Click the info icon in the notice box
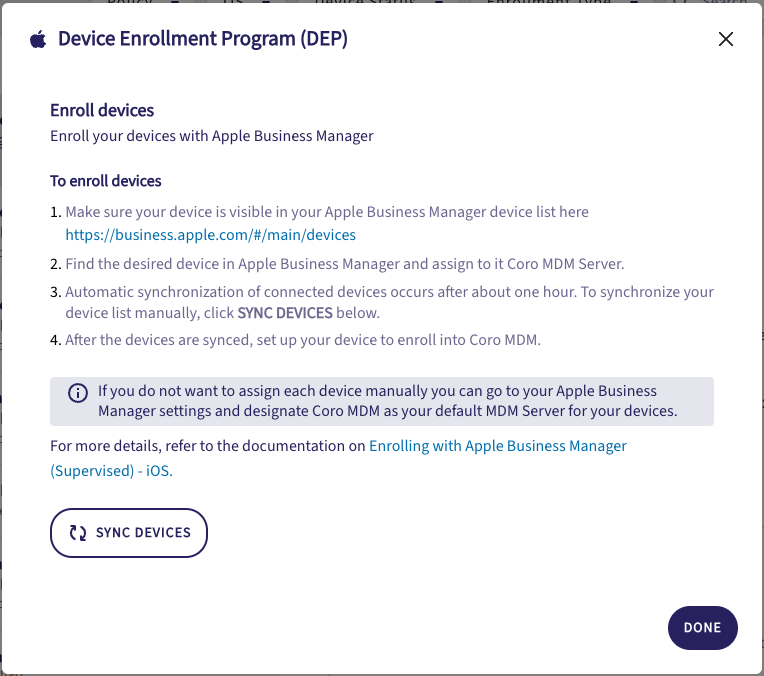This screenshot has height=676, width=764. [x=78, y=392]
